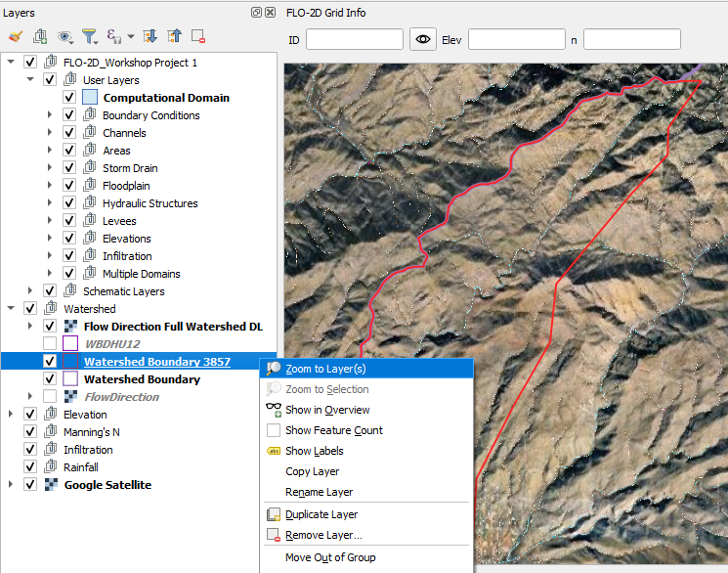Viewport: 728px width, 573px height.
Task: Select Duplicate Layer in context menu
Action: 321,514
